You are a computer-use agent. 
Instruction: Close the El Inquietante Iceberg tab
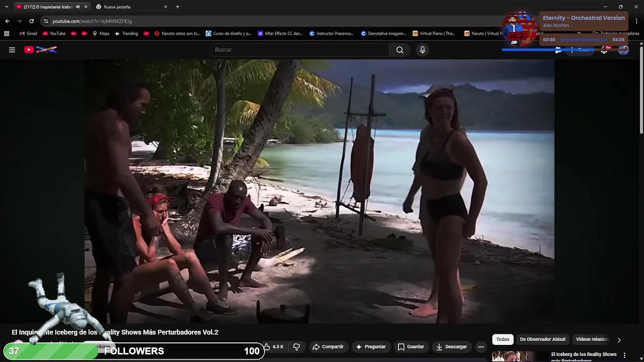click(86, 7)
